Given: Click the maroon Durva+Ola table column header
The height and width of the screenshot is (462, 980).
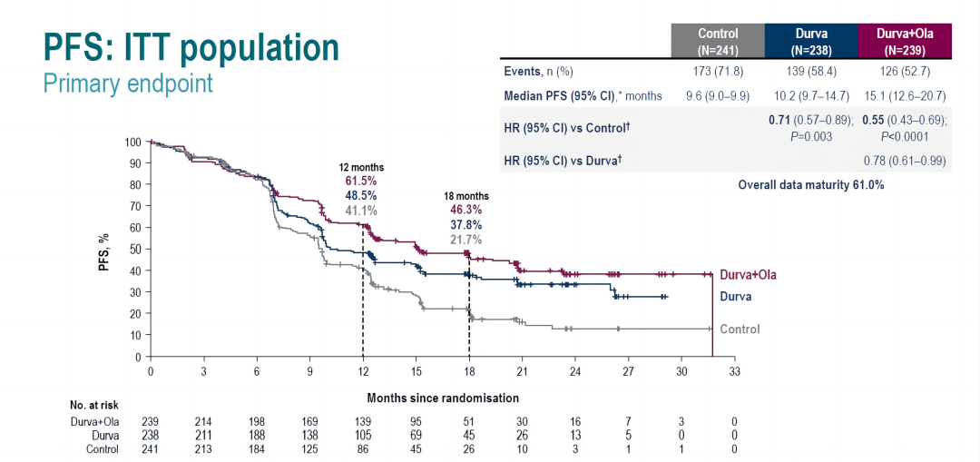Looking at the screenshot, I should click(905, 39).
